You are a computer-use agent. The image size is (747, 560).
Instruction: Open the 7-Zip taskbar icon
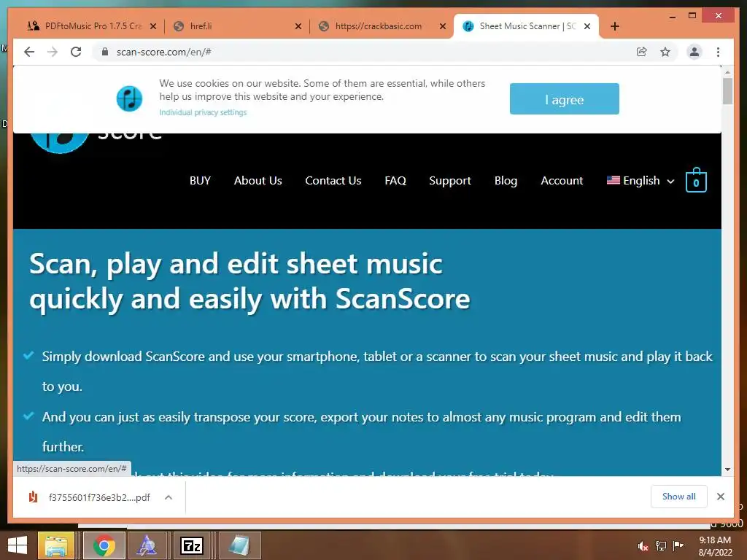(192, 545)
